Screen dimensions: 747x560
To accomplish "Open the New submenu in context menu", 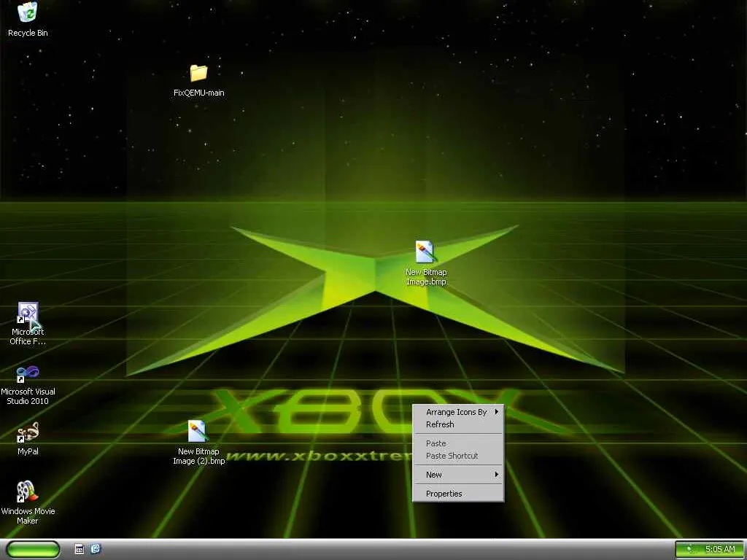I will coord(458,475).
